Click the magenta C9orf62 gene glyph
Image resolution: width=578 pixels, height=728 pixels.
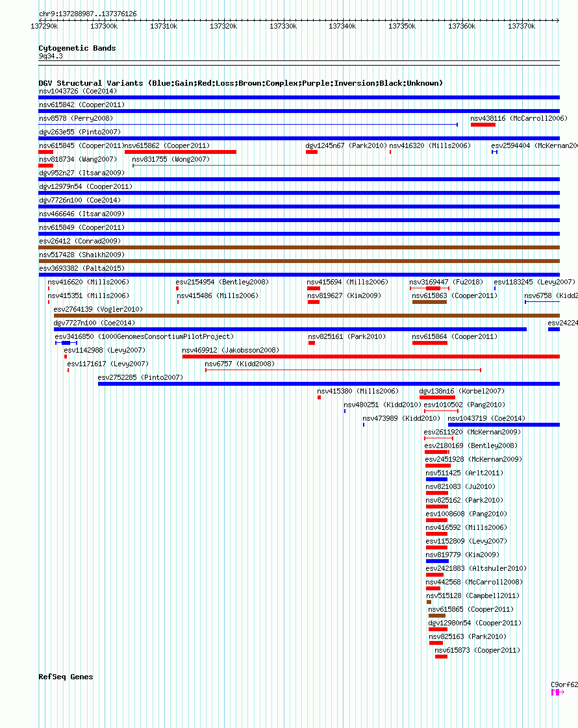pos(557,692)
